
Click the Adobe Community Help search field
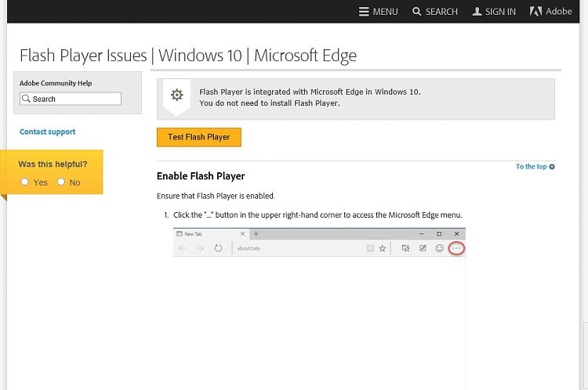[71, 99]
